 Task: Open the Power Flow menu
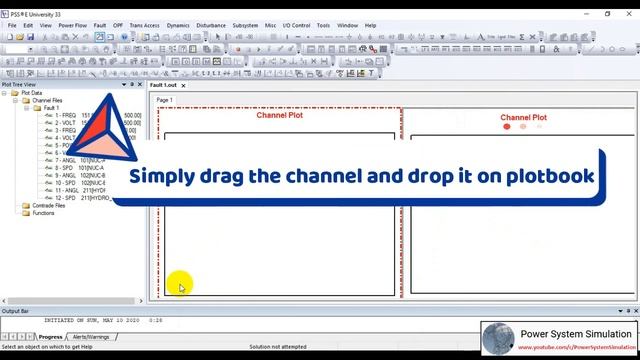pyautogui.click(x=72, y=25)
